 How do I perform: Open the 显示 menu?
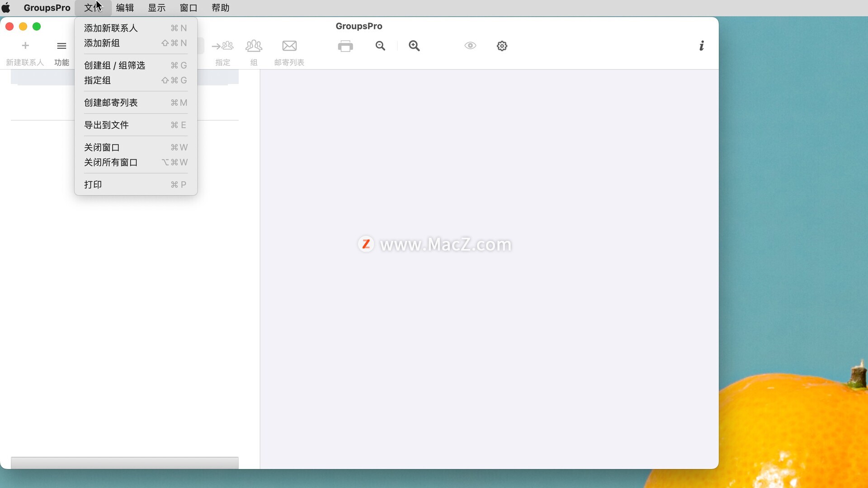point(157,8)
